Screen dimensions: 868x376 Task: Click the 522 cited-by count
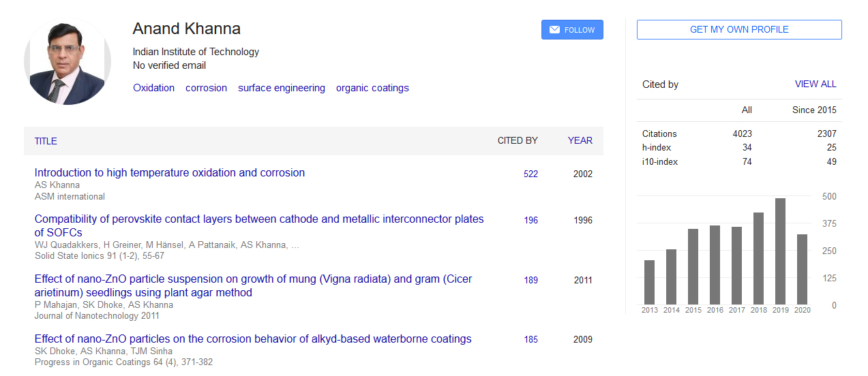coord(530,174)
